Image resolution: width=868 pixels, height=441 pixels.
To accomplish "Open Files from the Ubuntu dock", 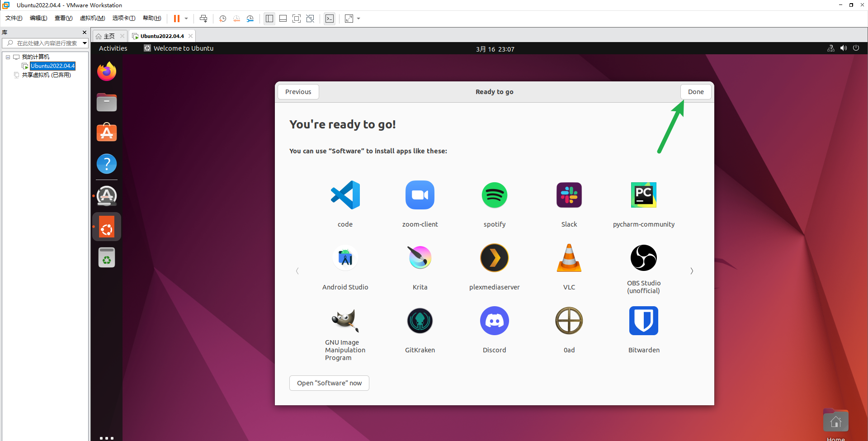I will coord(107,102).
